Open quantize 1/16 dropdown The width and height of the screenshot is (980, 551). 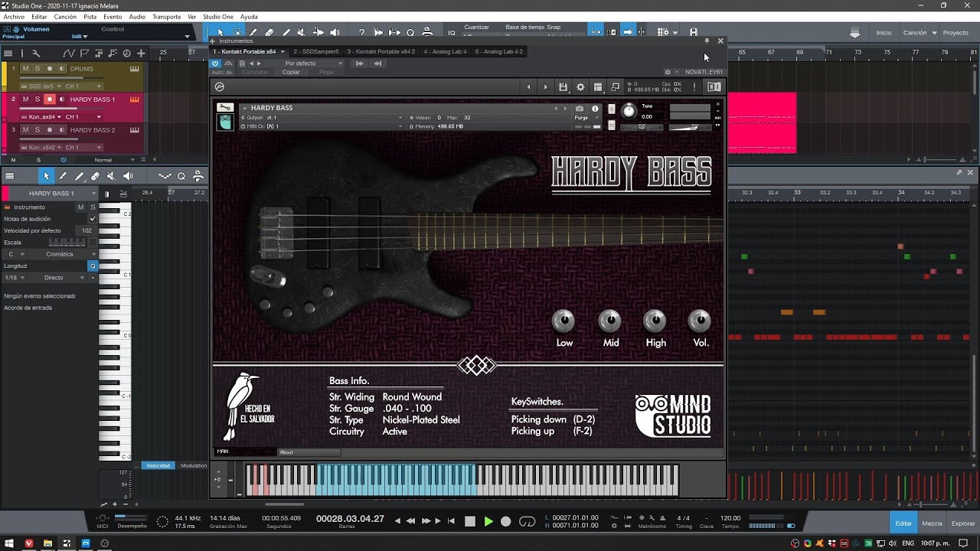click(x=15, y=278)
